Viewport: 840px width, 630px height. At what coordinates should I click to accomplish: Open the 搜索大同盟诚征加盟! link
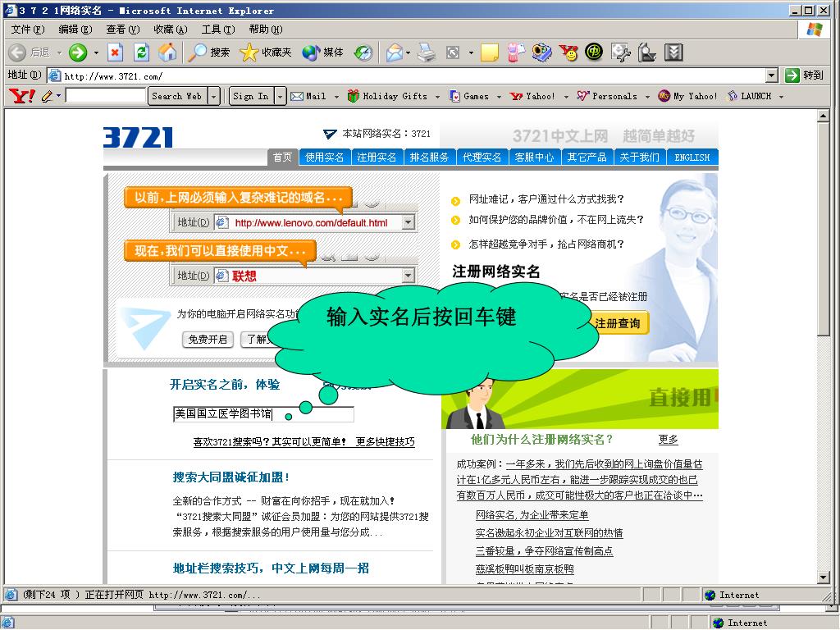pos(231,477)
